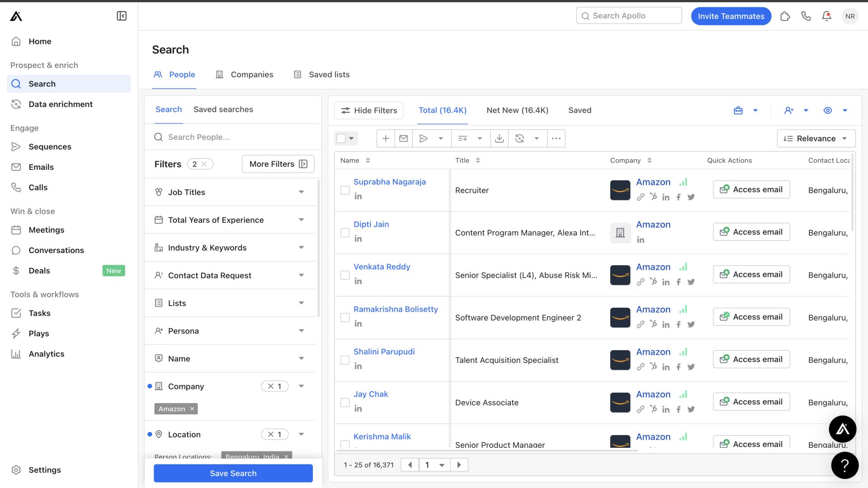Viewport: 868px width, 488px height.
Task: Open NR profile avatar
Action: click(x=850, y=16)
